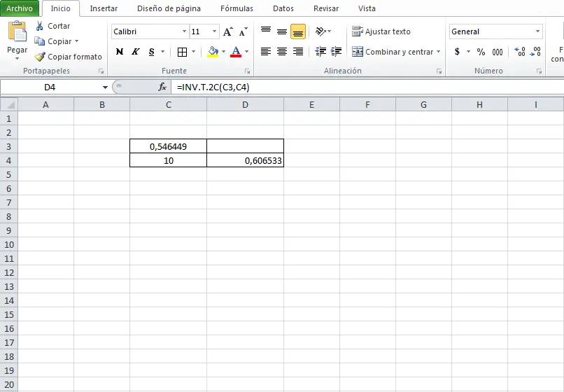Click the increase decimals icon
This screenshot has height=392, width=564.
tap(520, 52)
